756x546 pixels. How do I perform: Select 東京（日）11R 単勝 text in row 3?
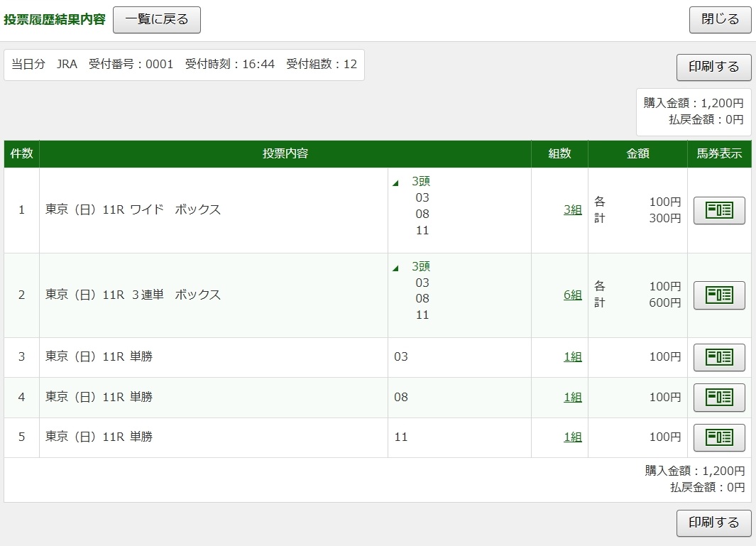click(99, 356)
